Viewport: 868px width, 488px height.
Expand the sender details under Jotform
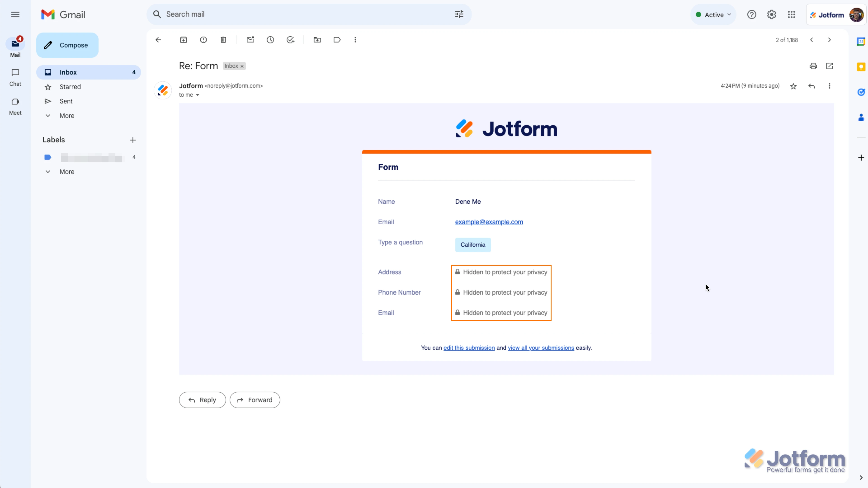[x=198, y=95]
